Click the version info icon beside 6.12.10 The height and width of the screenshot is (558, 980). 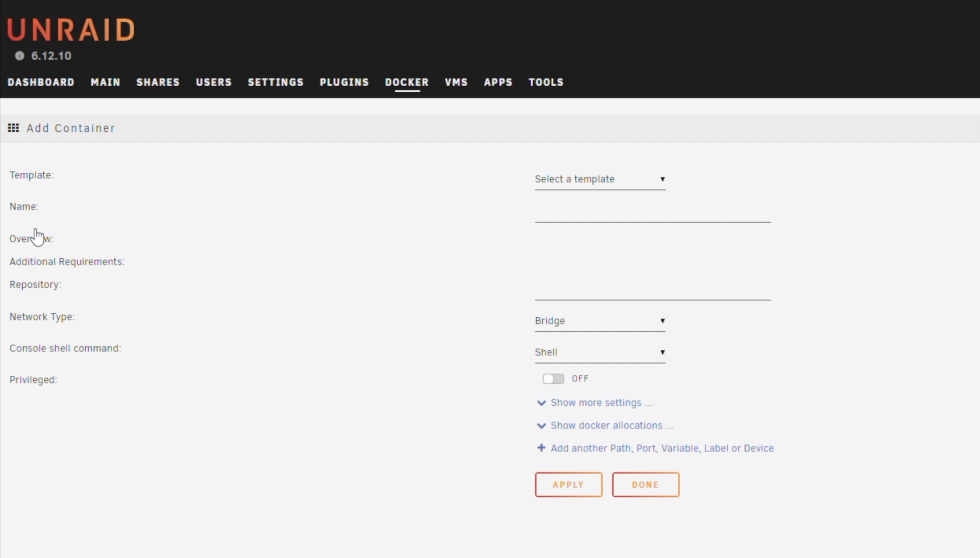pos(19,56)
